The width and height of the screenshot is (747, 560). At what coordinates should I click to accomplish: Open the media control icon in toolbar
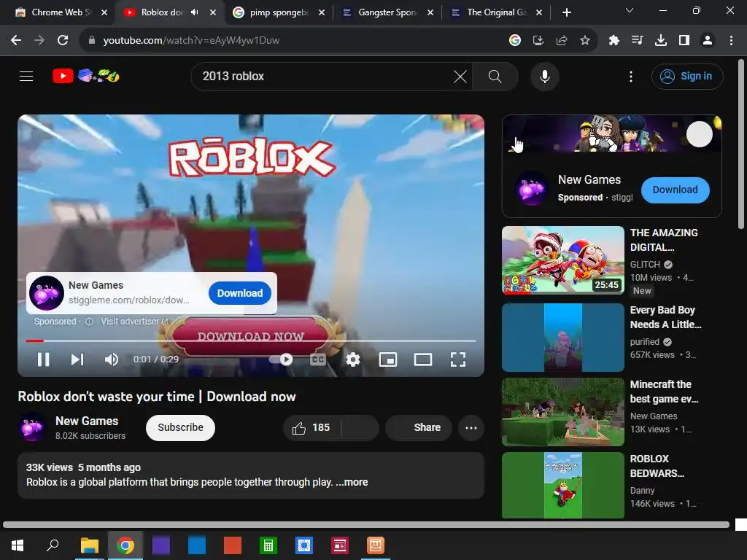637,41
